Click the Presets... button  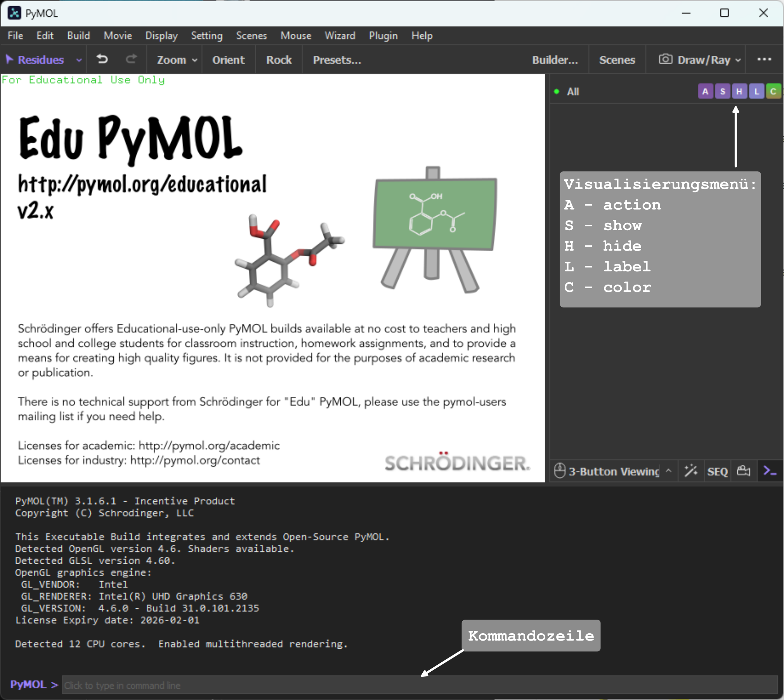337,60
